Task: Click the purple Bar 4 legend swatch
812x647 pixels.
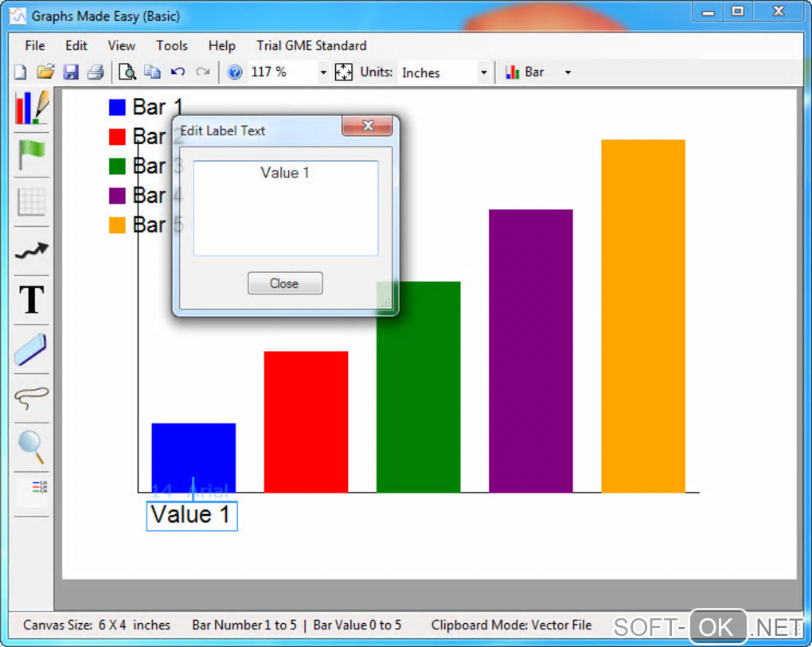Action: [117, 196]
